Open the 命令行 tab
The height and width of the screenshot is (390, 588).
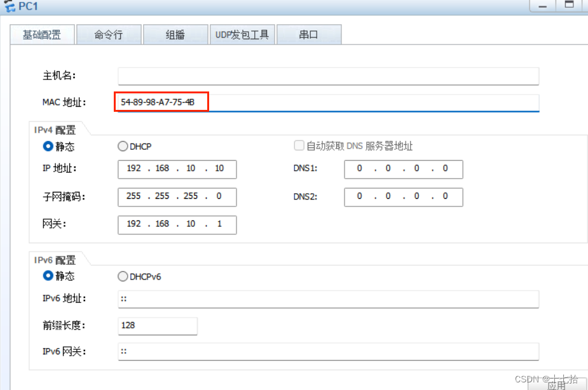point(109,35)
